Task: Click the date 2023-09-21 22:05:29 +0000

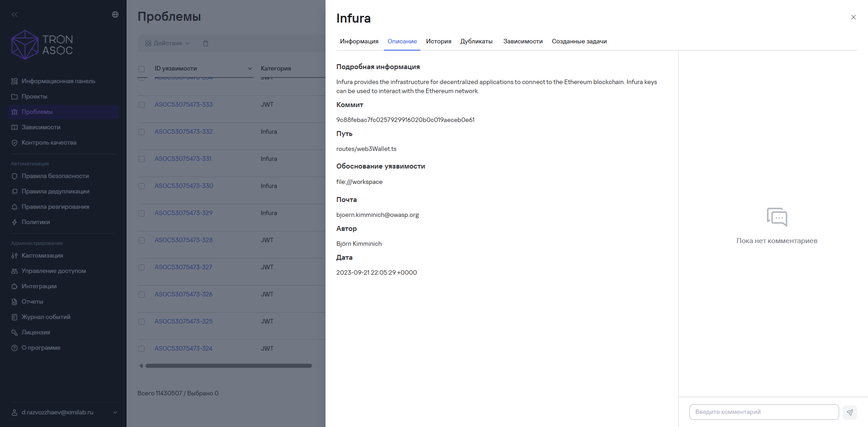Action: [x=377, y=272]
